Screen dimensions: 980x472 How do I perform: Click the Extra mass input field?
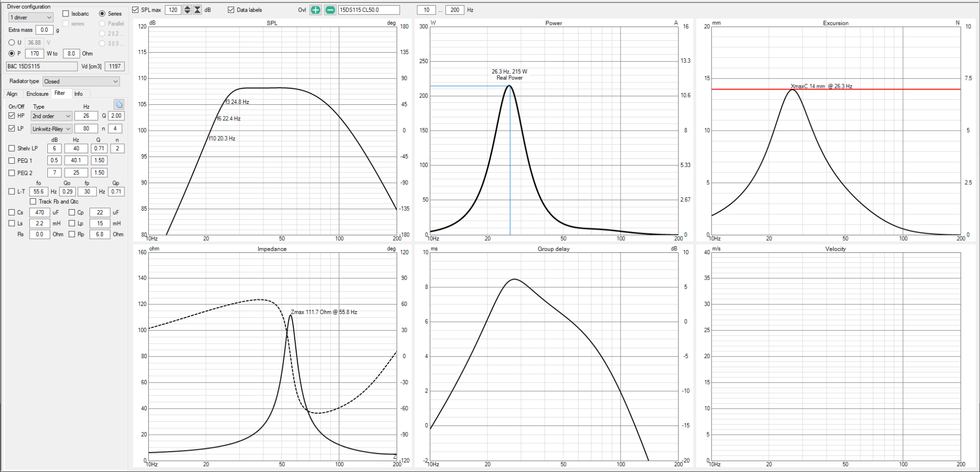tap(44, 30)
